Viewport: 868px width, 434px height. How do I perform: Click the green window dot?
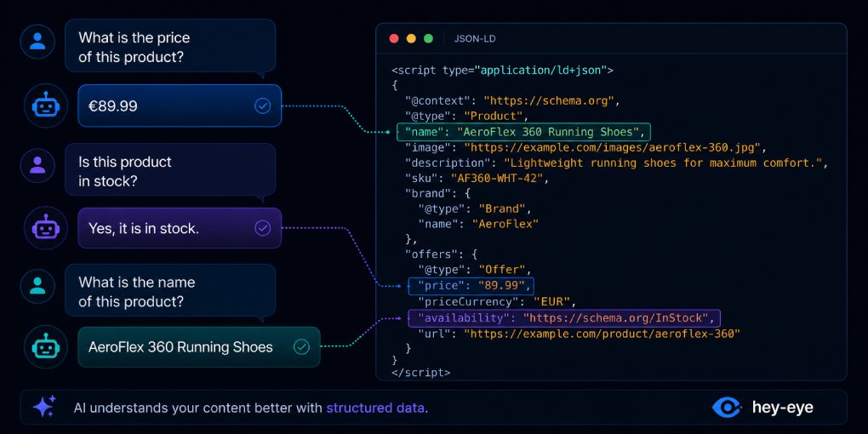[428, 39]
